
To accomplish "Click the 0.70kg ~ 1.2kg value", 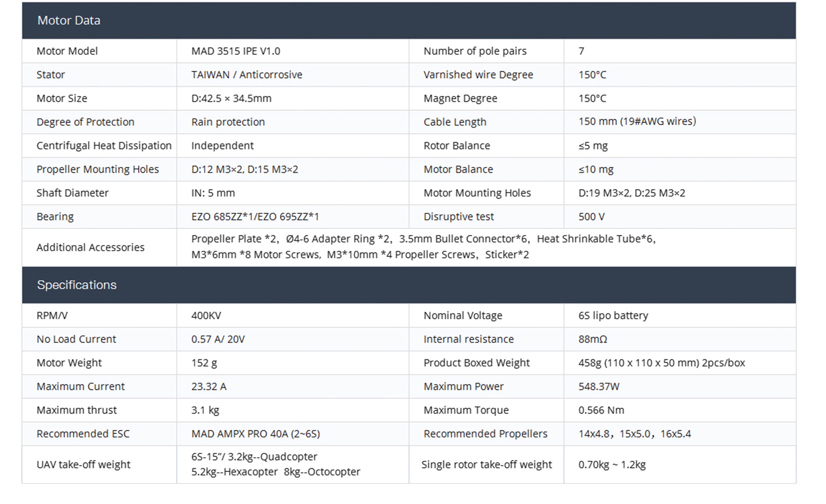I will [612, 465].
